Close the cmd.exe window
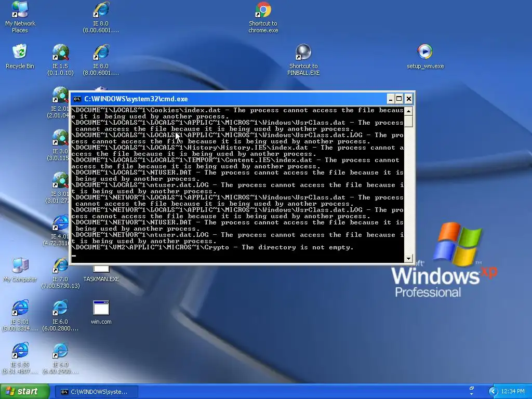532x399 pixels. 409,99
